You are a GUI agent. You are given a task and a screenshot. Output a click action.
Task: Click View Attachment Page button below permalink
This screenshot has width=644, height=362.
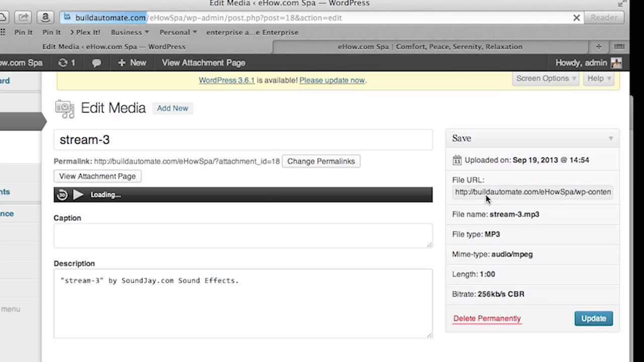tap(98, 176)
